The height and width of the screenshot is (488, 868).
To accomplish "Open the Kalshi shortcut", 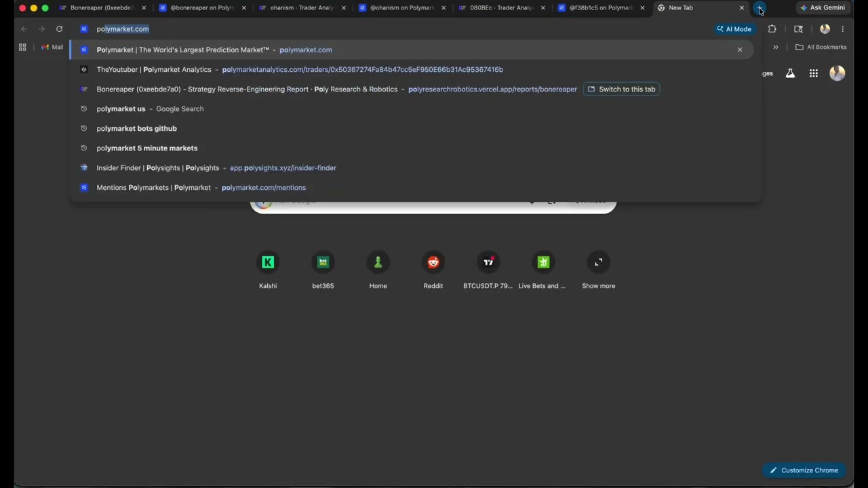I will click(x=268, y=270).
